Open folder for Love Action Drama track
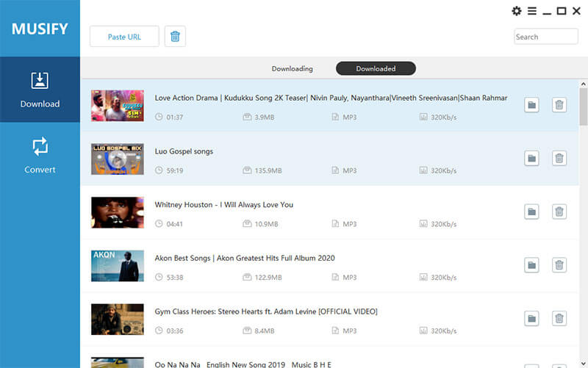This screenshot has height=368, width=588. pyautogui.click(x=531, y=105)
